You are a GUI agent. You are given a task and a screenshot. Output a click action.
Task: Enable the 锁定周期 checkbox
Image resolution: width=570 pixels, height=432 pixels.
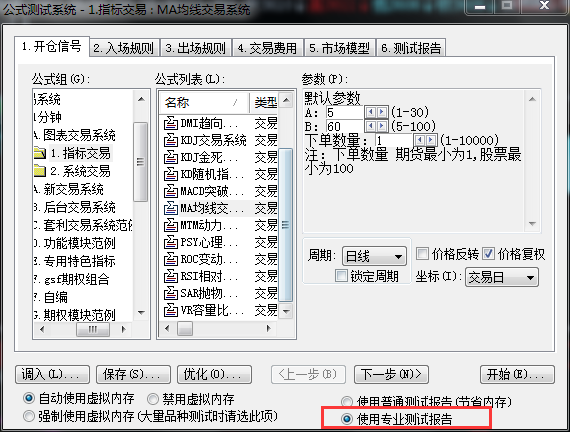coord(341,275)
